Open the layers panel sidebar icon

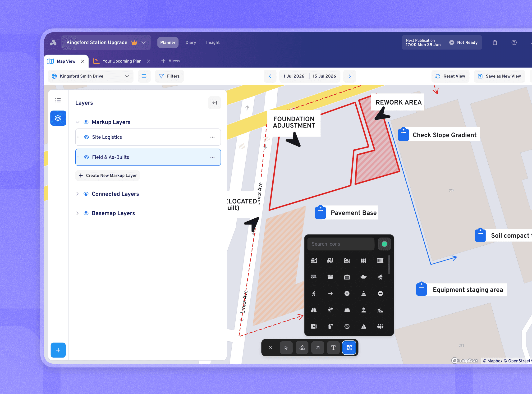coord(58,118)
